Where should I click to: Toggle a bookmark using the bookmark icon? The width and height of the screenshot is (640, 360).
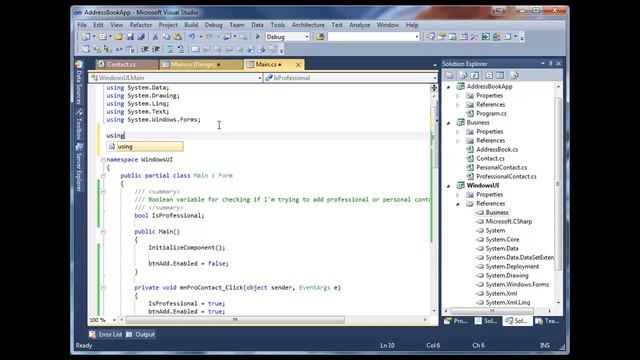point(196,49)
